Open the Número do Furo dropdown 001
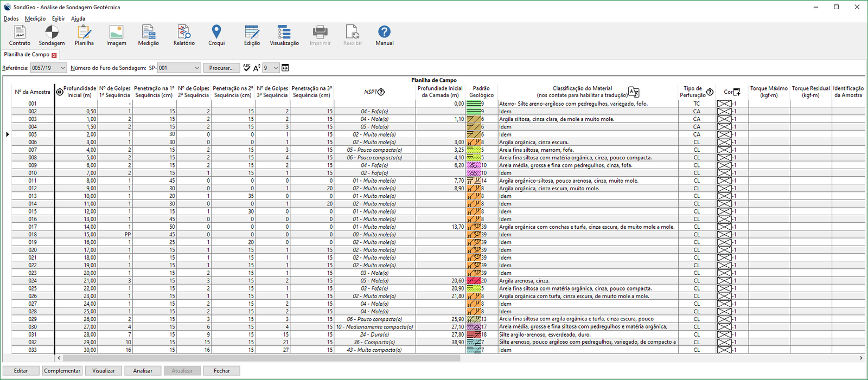868x380 pixels. (179, 68)
